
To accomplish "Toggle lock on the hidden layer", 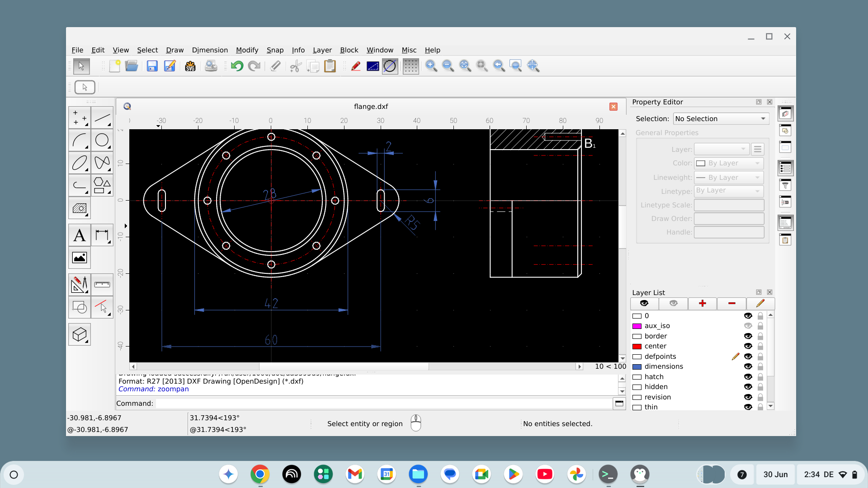I will (760, 387).
